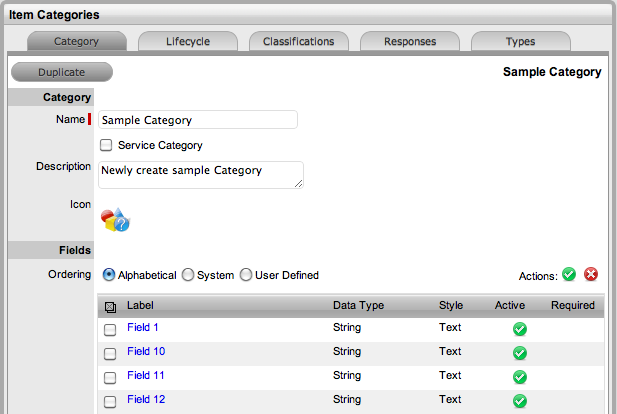Open the Classifications tab
This screenshot has height=414, width=617.
point(298,42)
